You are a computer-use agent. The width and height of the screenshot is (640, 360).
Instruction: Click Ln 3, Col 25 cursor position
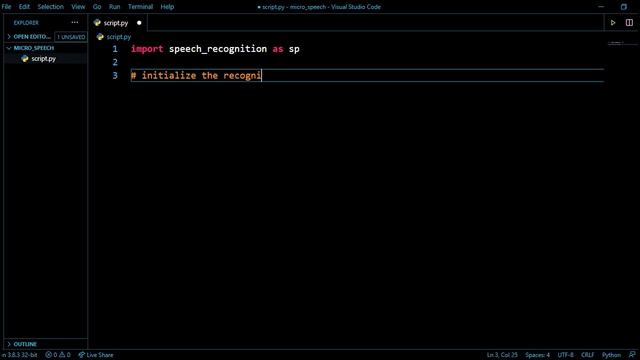[x=502, y=355]
